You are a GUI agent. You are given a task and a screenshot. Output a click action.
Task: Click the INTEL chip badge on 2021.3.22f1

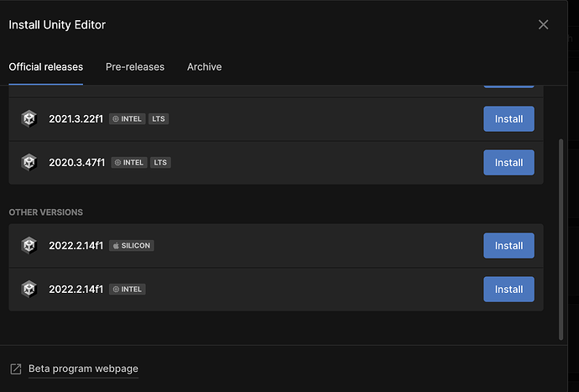coord(127,119)
